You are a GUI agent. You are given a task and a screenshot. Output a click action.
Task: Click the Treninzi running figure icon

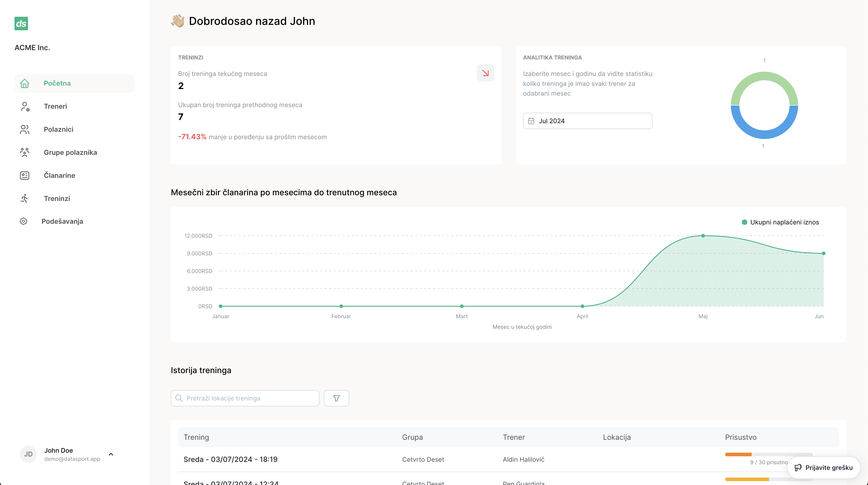25,198
